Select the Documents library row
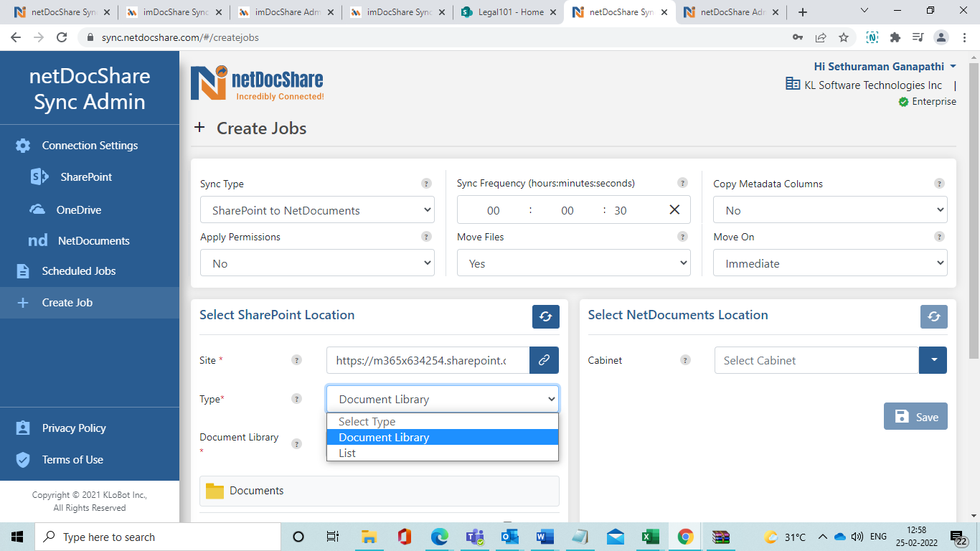Viewport: 980px width, 551px height. (380, 491)
